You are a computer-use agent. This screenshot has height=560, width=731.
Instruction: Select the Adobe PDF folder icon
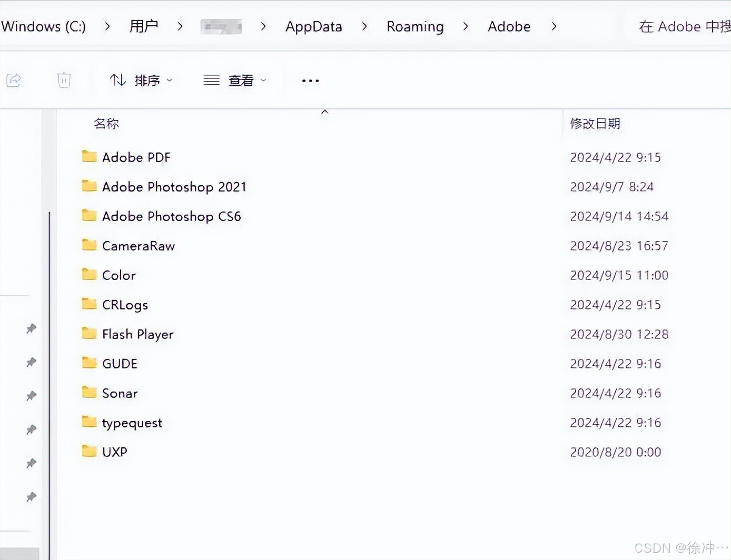[x=89, y=156]
